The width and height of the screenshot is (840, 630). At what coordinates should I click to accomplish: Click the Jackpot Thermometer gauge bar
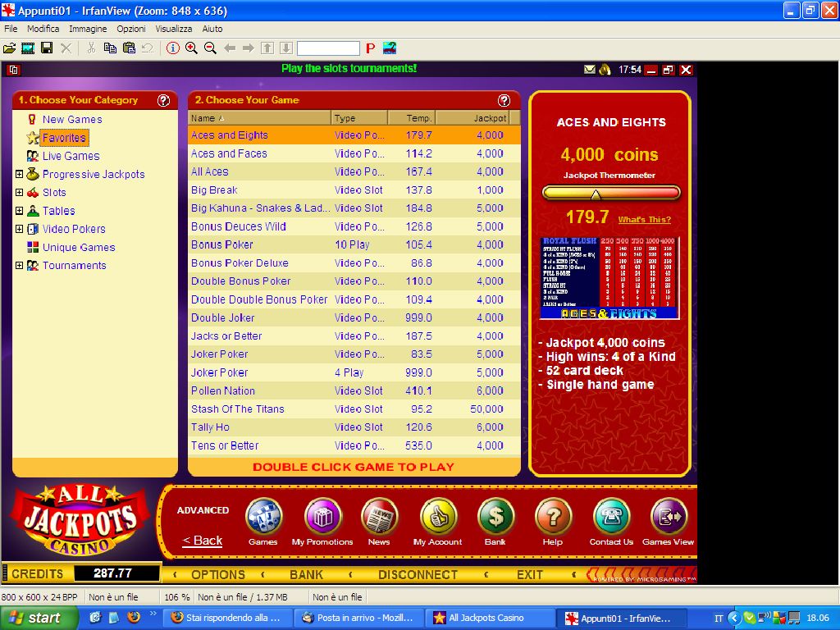pos(611,193)
